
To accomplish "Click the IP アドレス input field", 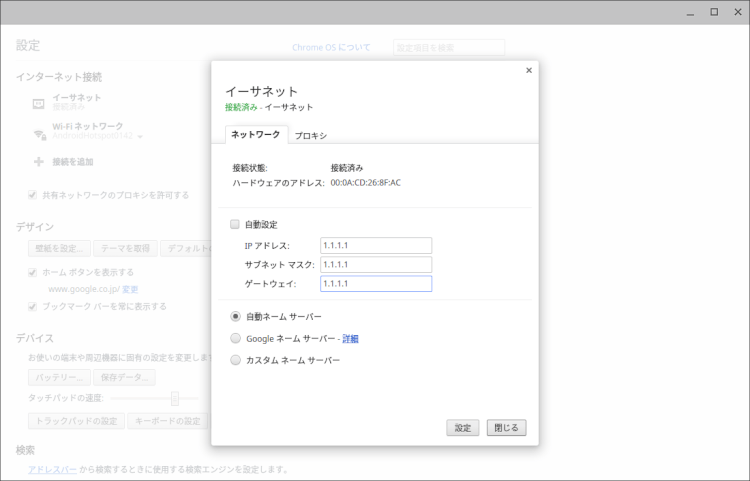I will (x=376, y=246).
